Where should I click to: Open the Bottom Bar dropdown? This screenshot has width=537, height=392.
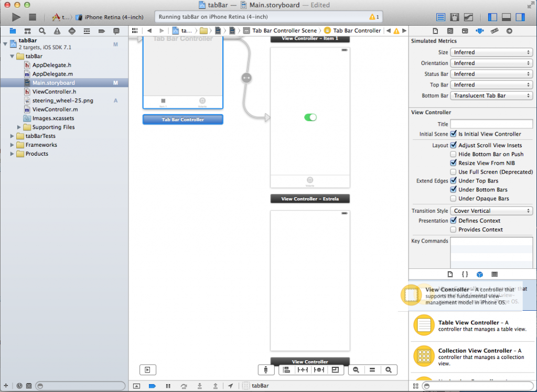click(x=491, y=96)
